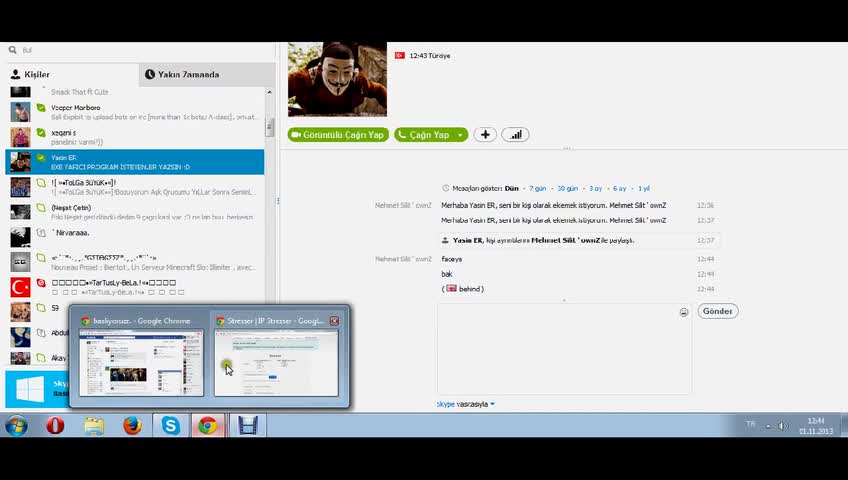848x480 pixels.
Task: Click Turkish flag avatar of TarTusLy-BeLa
Action: [21, 287]
